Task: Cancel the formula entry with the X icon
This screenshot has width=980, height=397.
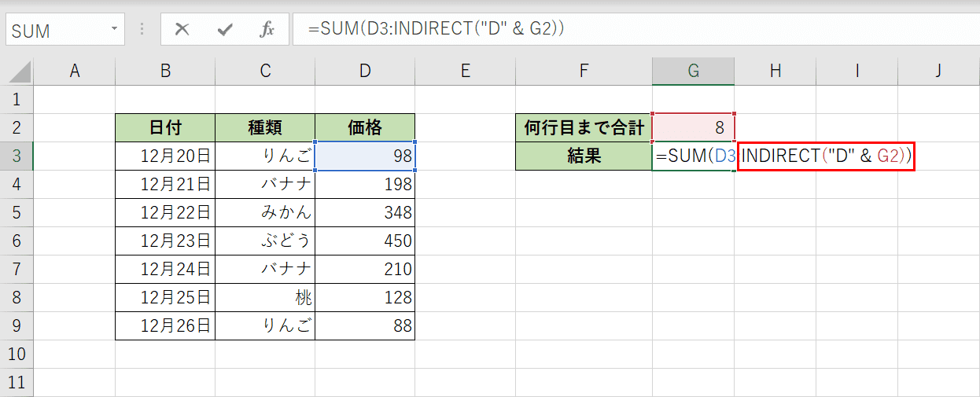Action: (182, 30)
